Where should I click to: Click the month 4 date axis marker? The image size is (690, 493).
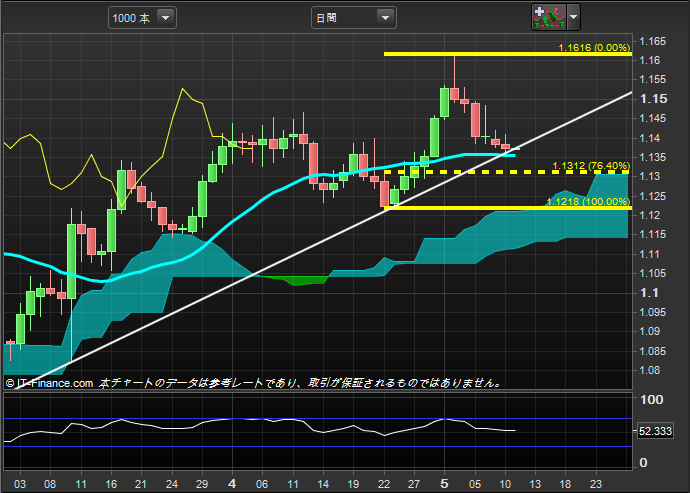[x=232, y=484]
